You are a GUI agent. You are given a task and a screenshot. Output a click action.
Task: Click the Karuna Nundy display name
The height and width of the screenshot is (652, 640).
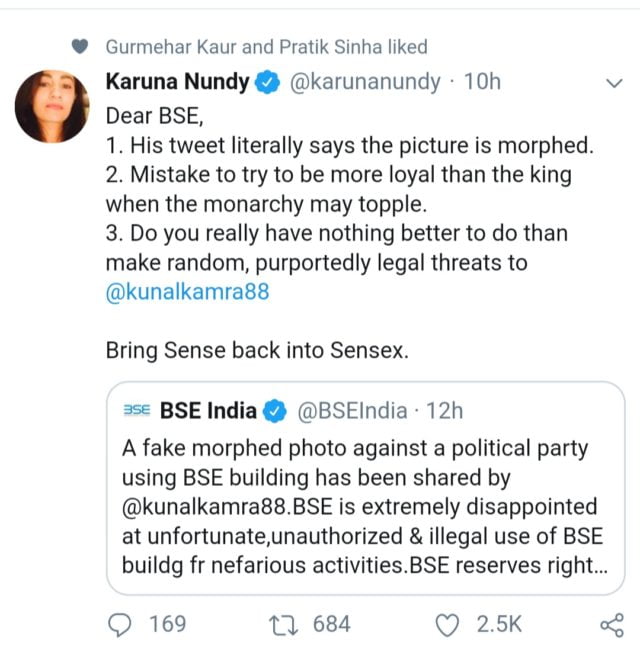(177, 82)
